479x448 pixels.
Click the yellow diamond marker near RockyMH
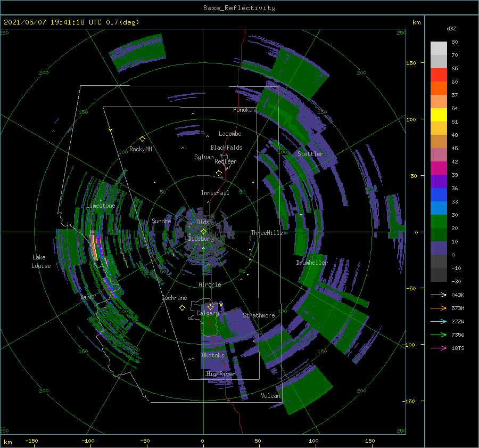click(x=142, y=139)
